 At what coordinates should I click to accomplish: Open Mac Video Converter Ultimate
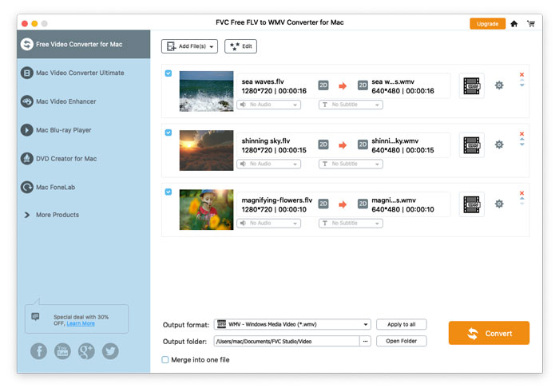pos(80,73)
